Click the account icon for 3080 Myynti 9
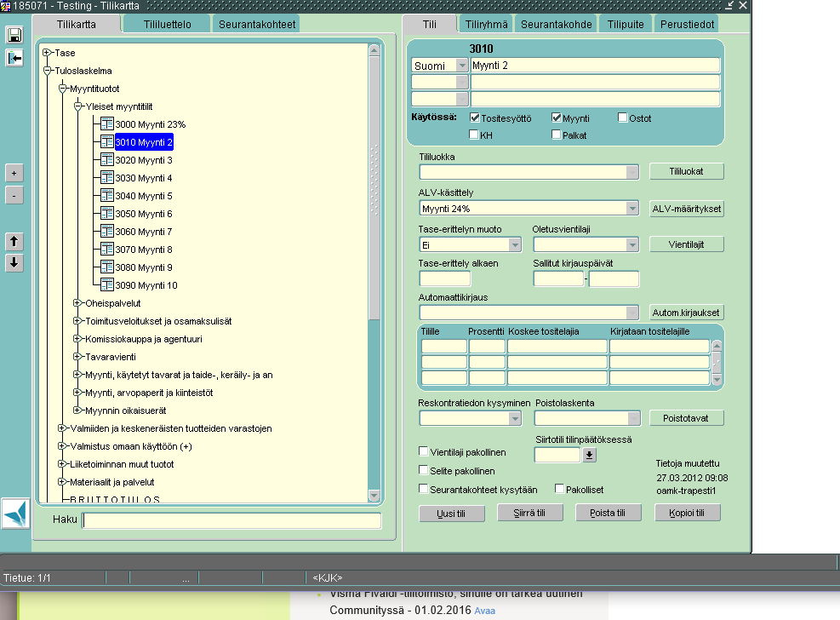840x620 pixels. [x=107, y=267]
